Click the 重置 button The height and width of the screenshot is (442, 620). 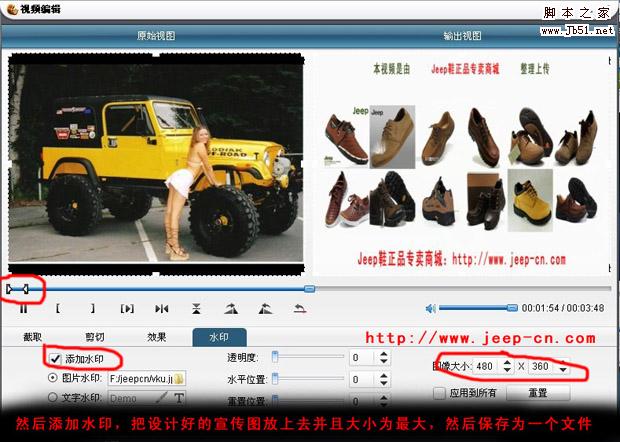click(536, 394)
